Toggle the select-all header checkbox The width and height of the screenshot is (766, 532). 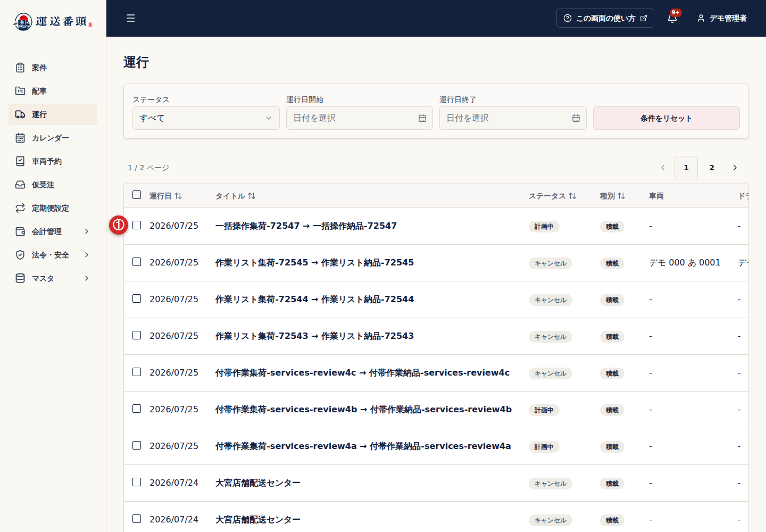coord(137,195)
